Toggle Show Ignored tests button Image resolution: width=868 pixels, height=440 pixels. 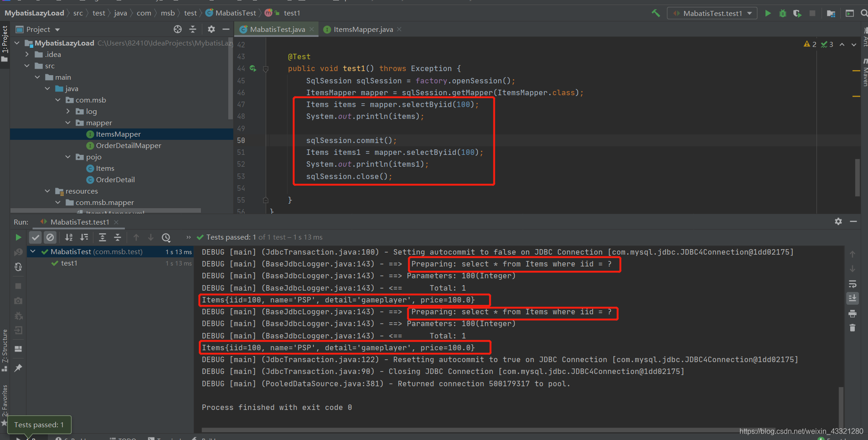(x=50, y=237)
